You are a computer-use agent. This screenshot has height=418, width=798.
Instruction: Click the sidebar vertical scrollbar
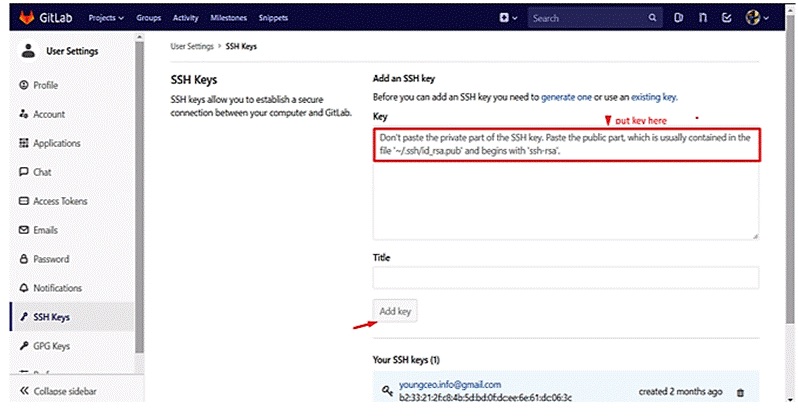(x=139, y=196)
